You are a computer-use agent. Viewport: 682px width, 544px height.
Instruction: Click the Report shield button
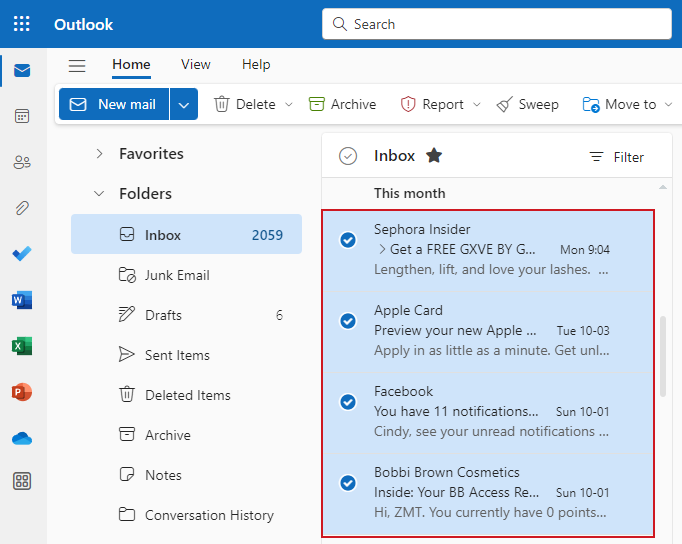click(432, 104)
